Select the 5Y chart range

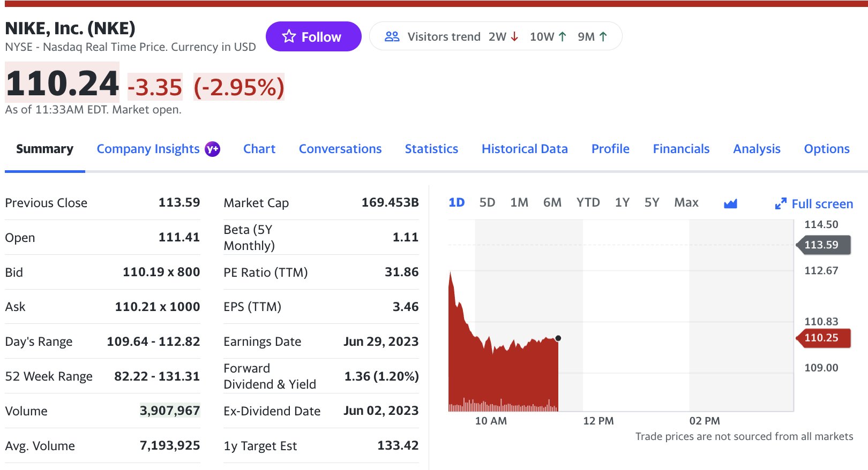pos(652,202)
